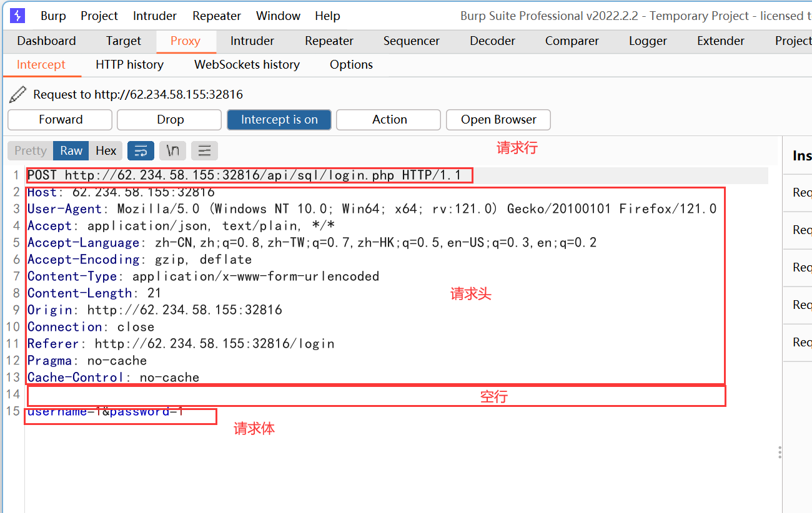Viewport: 812px width, 513px height.
Task: Open the Help menu
Action: pyautogui.click(x=327, y=16)
